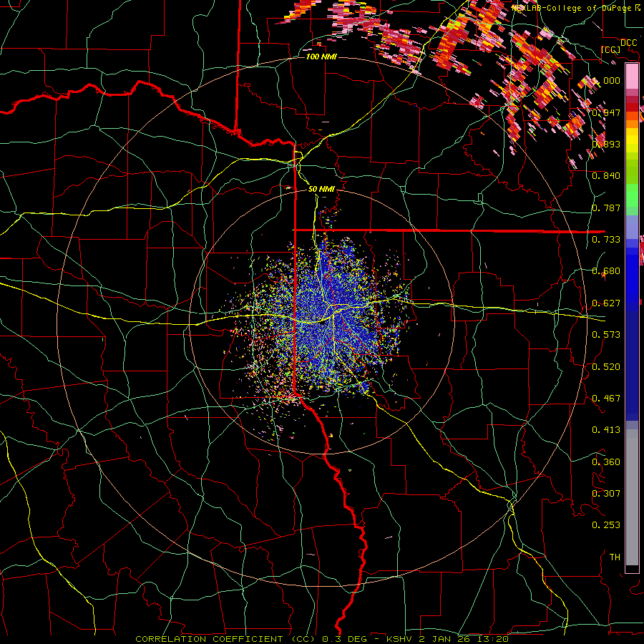Click the 50 NMI range ring label
The width and height of the screenshot is (644, 644).
tap(321, 189)
